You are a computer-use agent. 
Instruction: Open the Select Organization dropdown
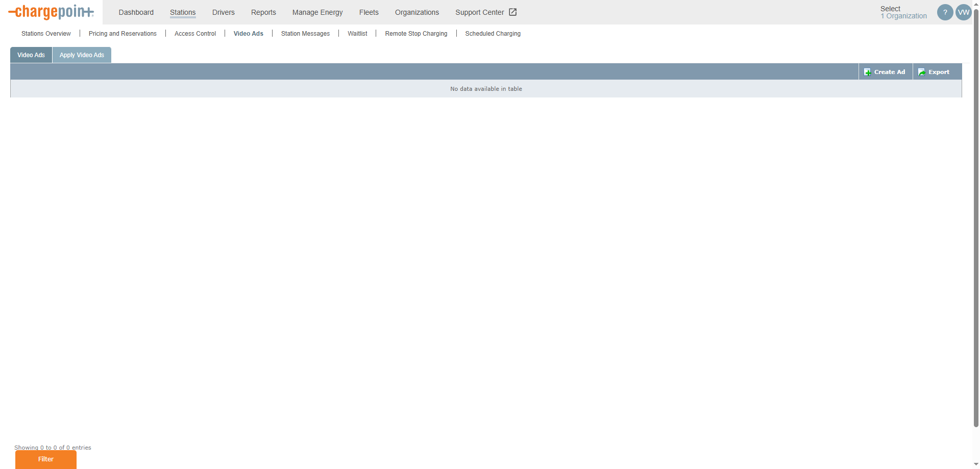pos(903,12)
